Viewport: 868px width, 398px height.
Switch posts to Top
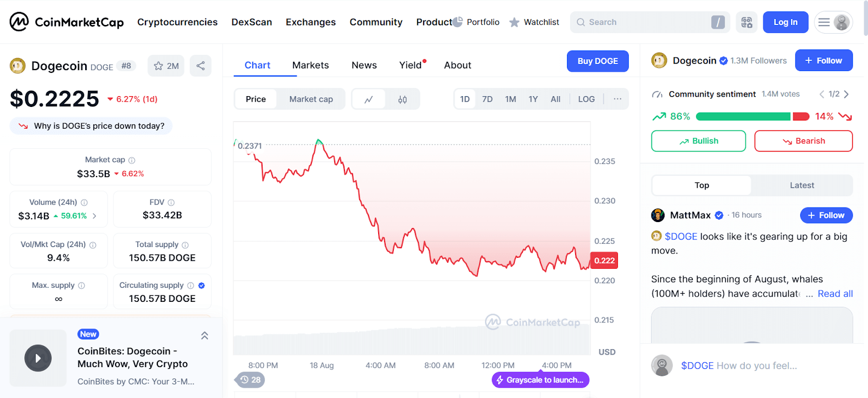702,185
